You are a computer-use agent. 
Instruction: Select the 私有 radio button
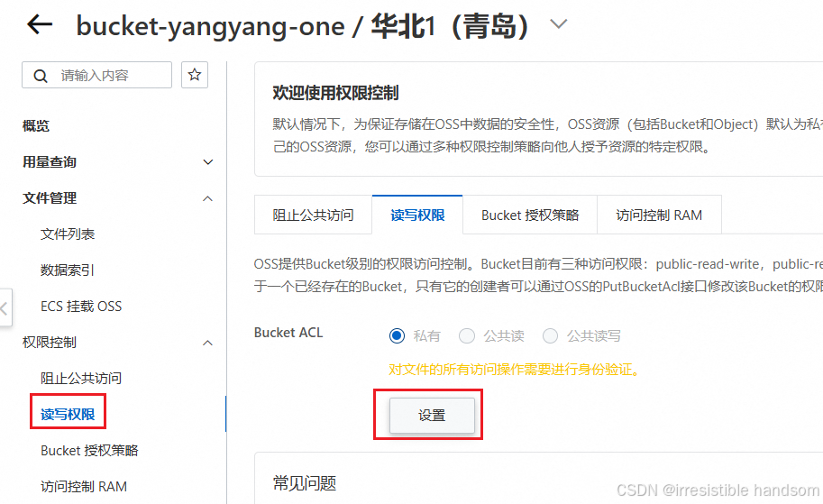(397, 335)
